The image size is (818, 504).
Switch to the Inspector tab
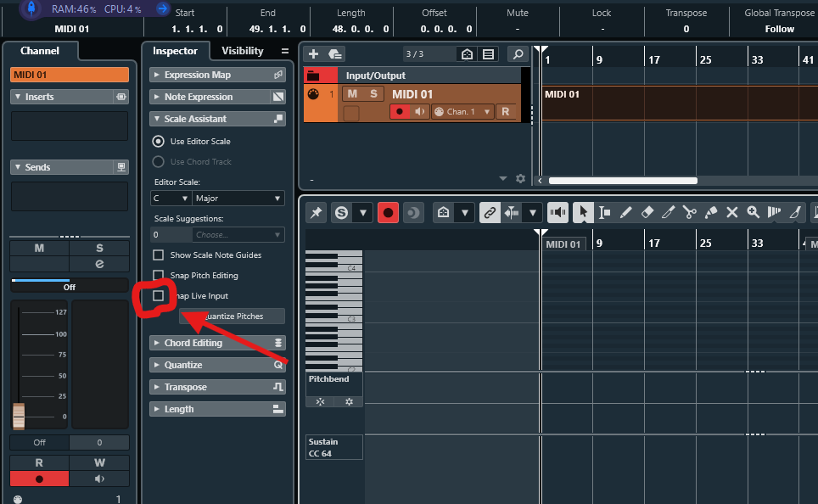click(176, 51)
